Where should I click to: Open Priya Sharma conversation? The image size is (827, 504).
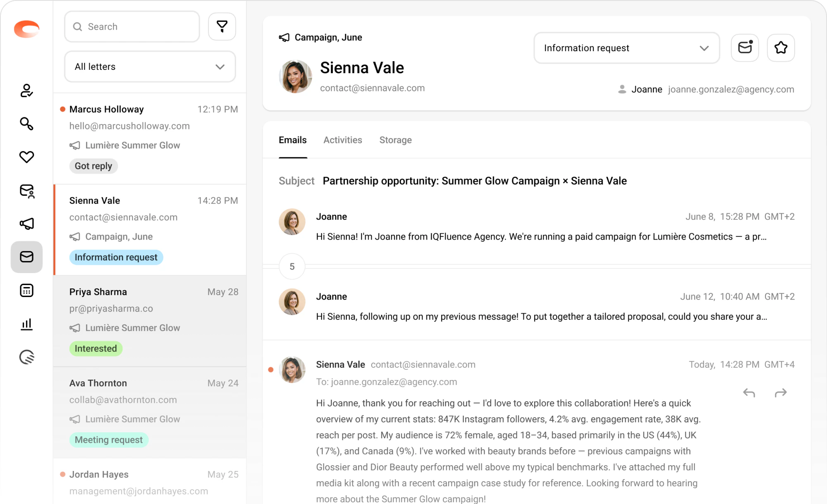150,321
